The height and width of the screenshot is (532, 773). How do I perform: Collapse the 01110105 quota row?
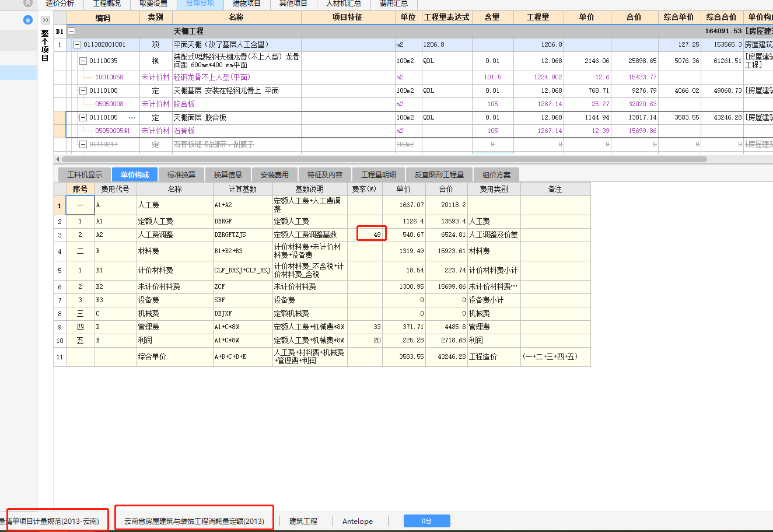83,118
